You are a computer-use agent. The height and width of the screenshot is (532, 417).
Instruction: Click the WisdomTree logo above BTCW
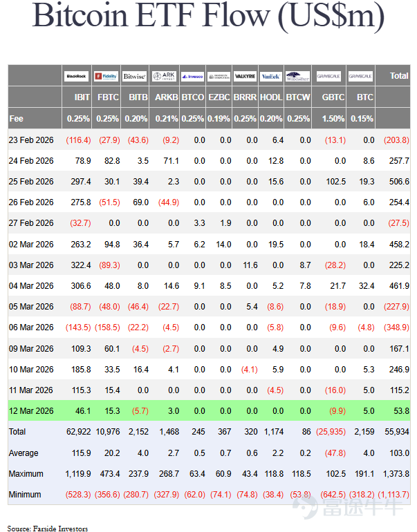click(x=297, y=76)
